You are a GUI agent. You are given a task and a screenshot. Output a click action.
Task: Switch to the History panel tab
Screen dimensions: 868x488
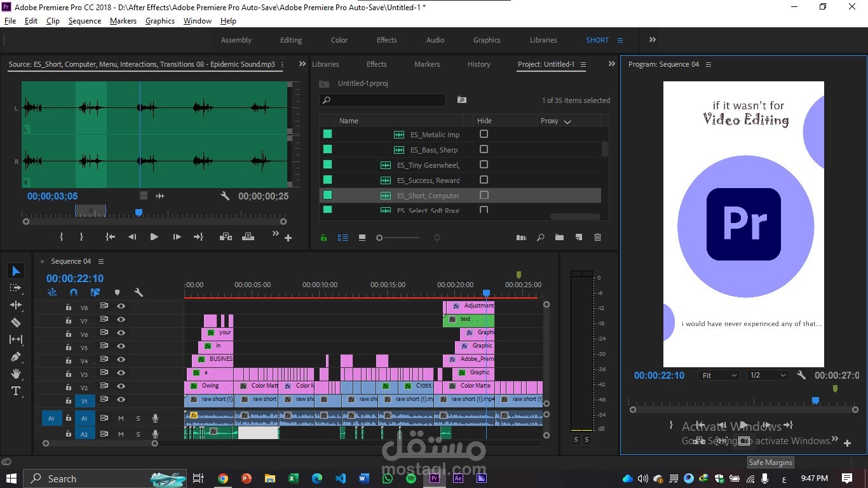point(478,64)
